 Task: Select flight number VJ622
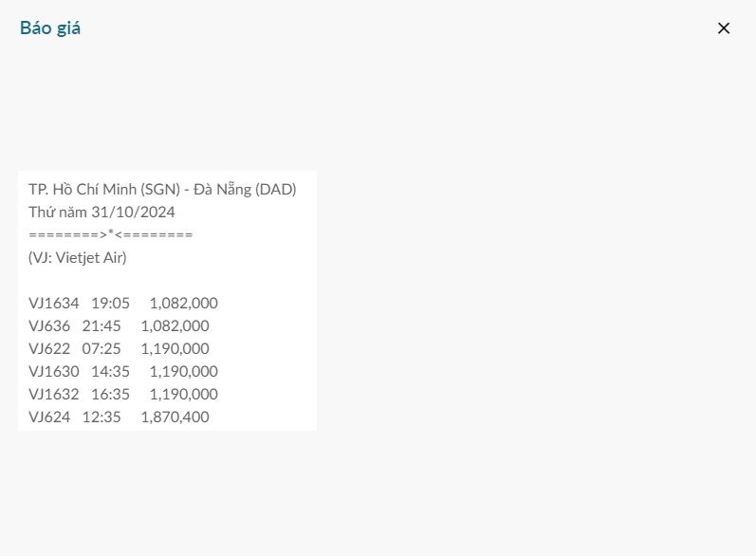(x=49, y=348)
